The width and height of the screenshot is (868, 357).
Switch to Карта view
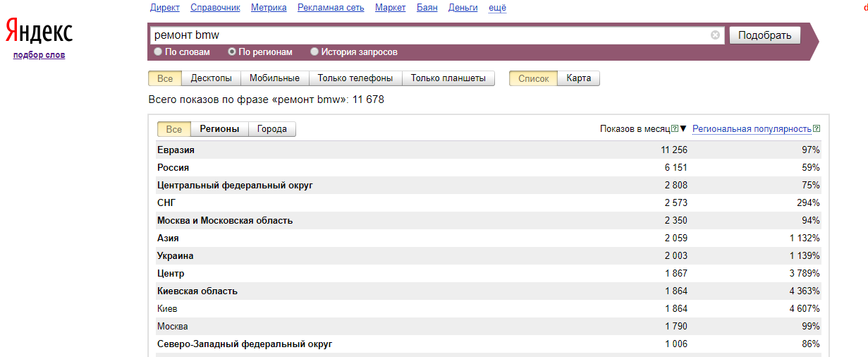click(579, 78)
